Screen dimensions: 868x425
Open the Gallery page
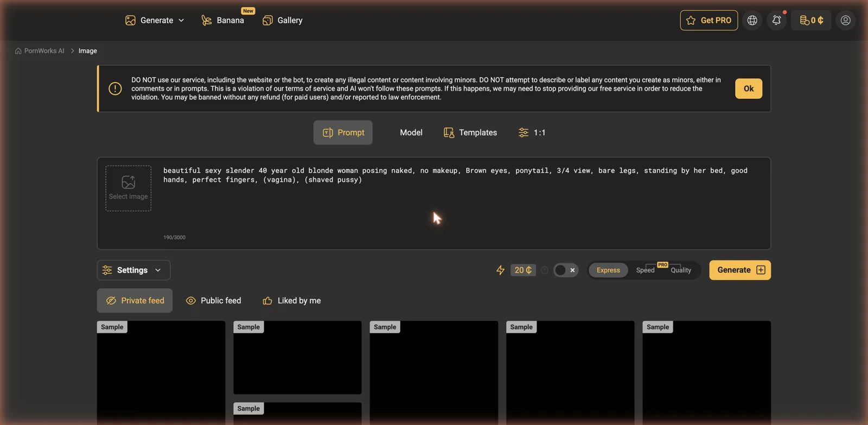[x=283, y=20]
